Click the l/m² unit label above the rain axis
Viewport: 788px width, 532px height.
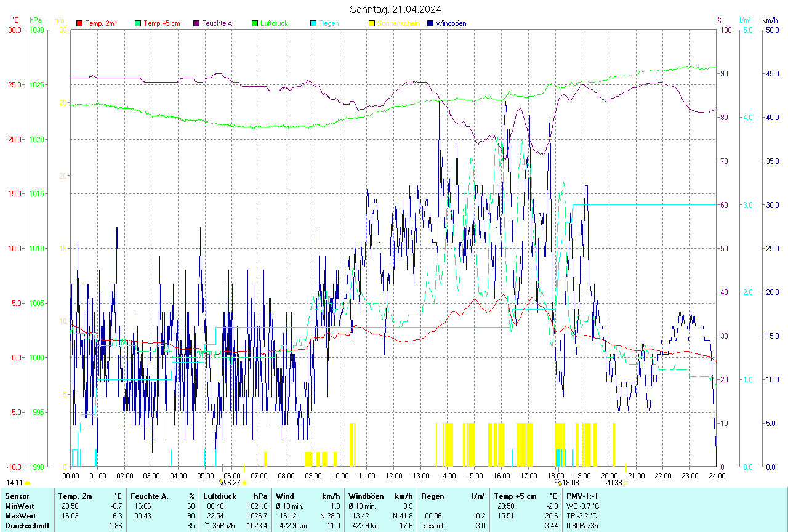pos(746,20)
